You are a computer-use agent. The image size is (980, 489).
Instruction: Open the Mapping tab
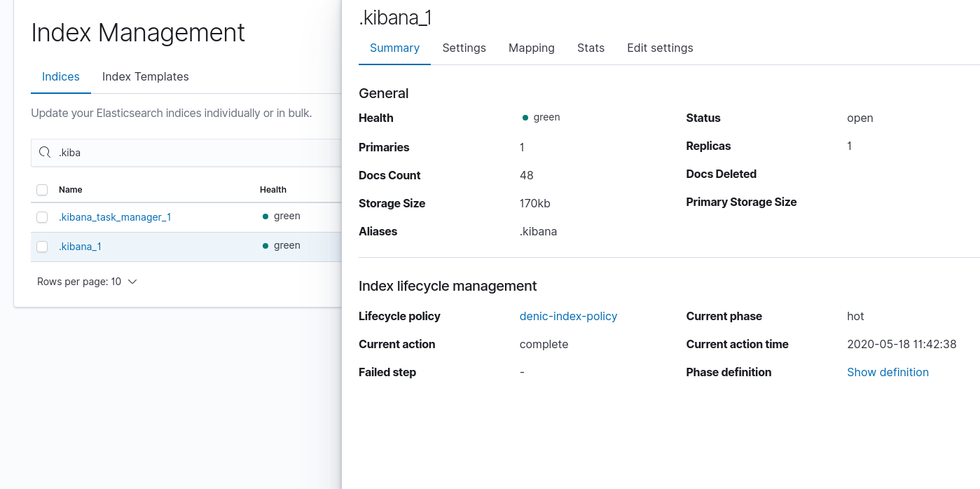click(x=532, y=48)
